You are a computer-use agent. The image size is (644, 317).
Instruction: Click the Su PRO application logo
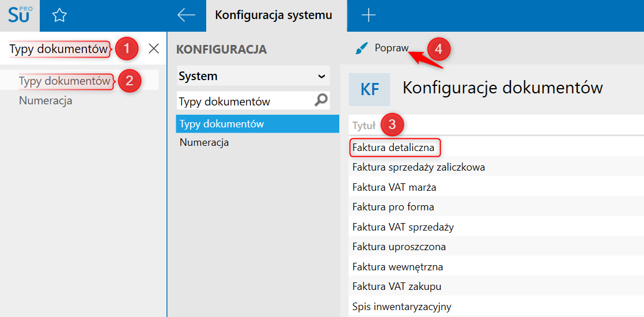pos(20,16)
